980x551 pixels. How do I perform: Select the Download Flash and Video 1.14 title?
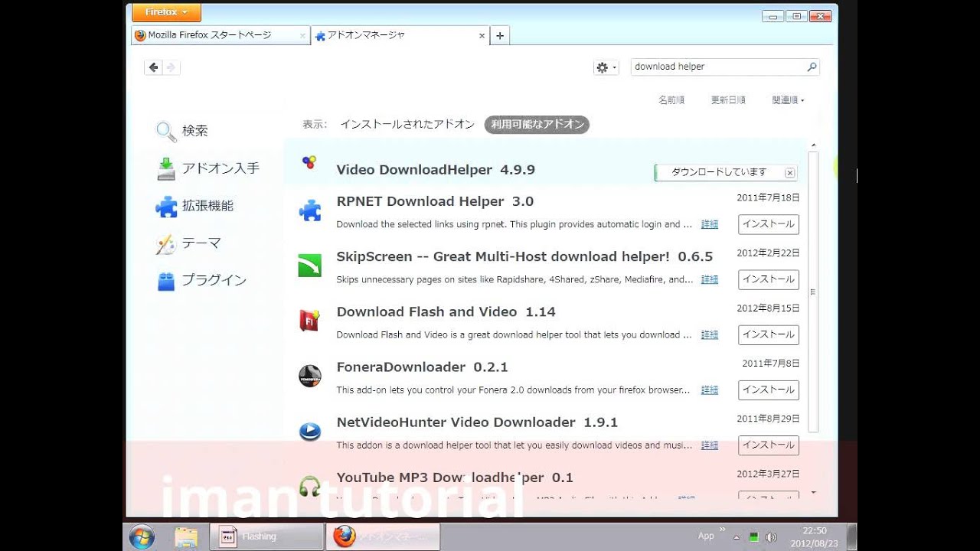[446, 312]
